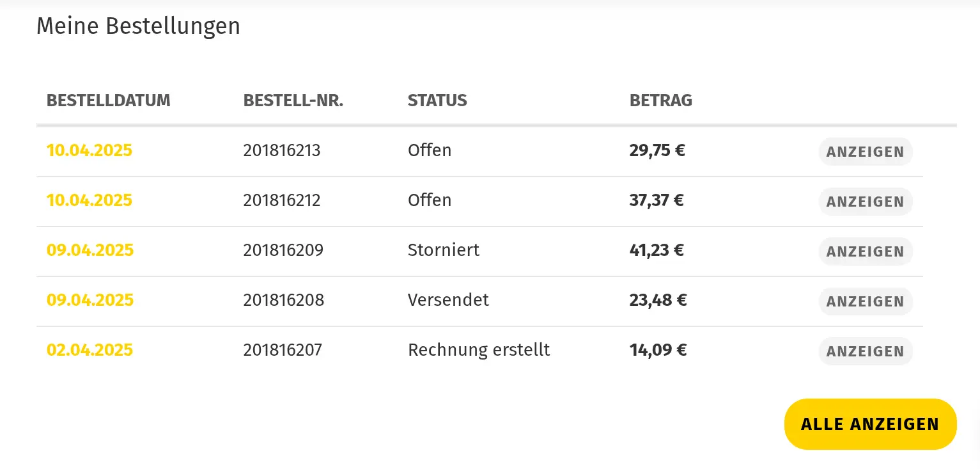The height and width of the screenshot is (469, 980).
Task: Select the first 10.04.2025 order date
Action: (89, 150)
